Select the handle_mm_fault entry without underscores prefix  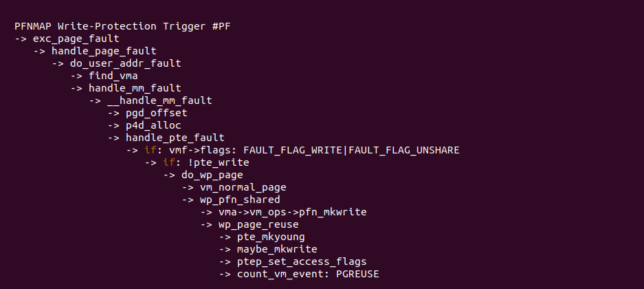point(135,88)
